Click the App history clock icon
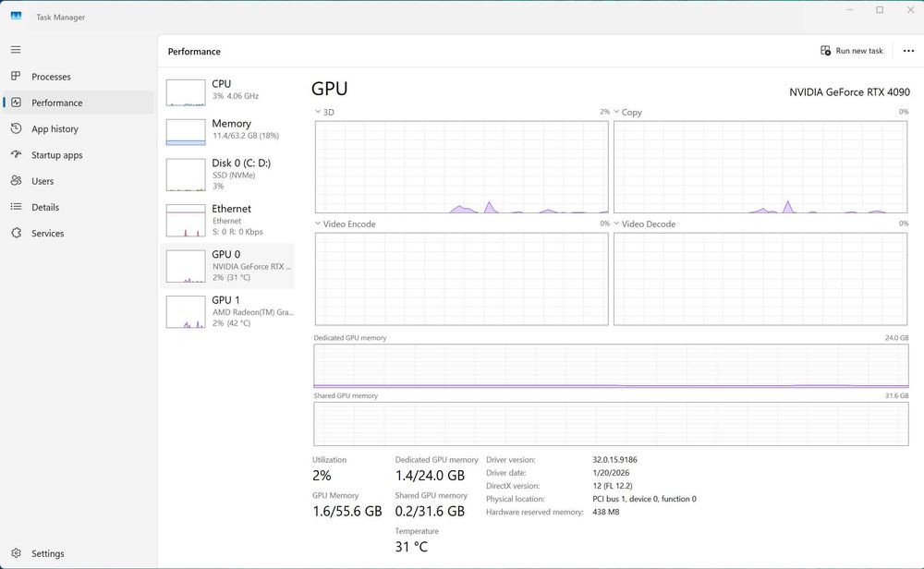Viewport: 924px width, 569px height. coord(16,128)
